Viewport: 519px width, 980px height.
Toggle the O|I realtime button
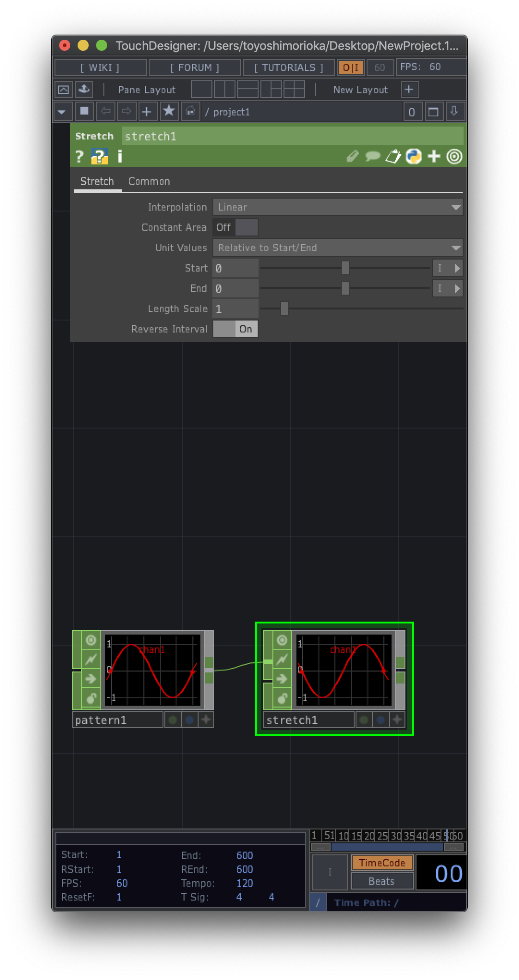351,67
